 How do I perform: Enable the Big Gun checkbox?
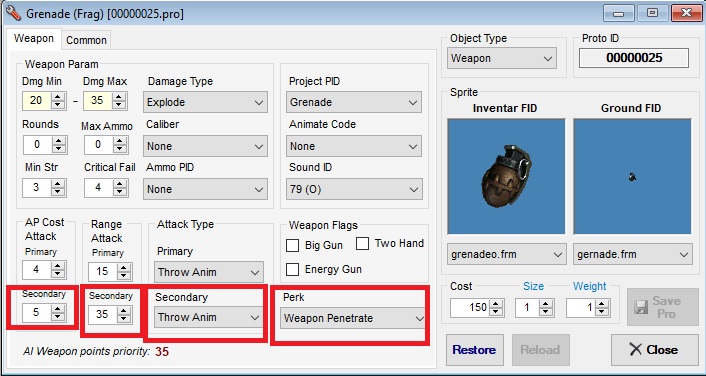pyautogui.click(x=293, y=245)
